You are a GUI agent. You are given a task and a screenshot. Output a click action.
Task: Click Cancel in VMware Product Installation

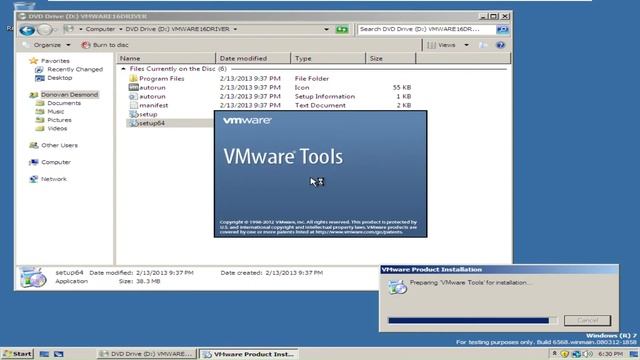[587, 320]
